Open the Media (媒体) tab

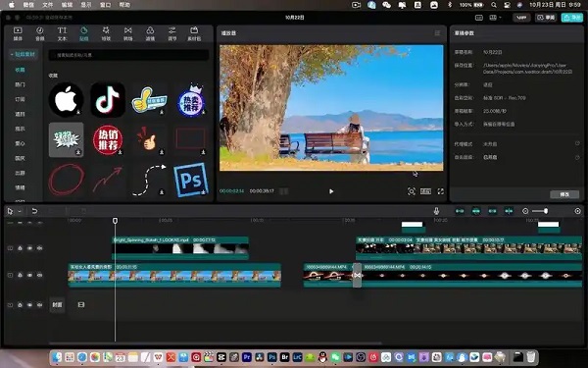tap(18, 33)
